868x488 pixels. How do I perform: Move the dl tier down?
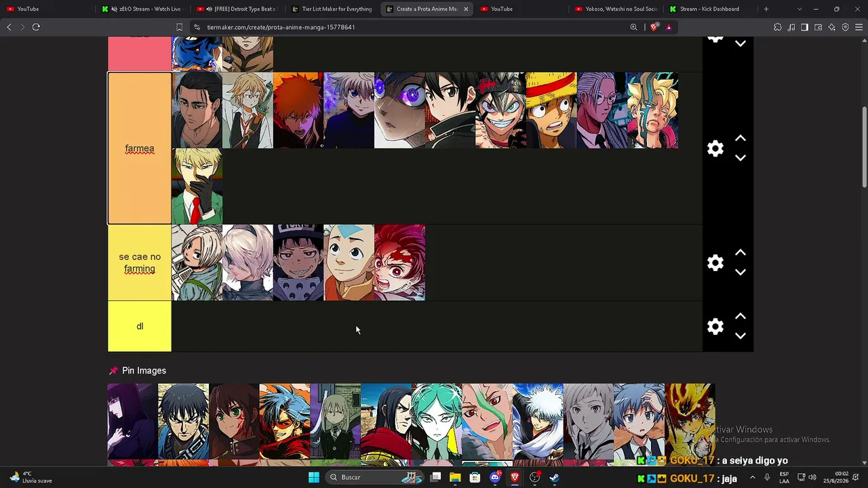(741, 336)
